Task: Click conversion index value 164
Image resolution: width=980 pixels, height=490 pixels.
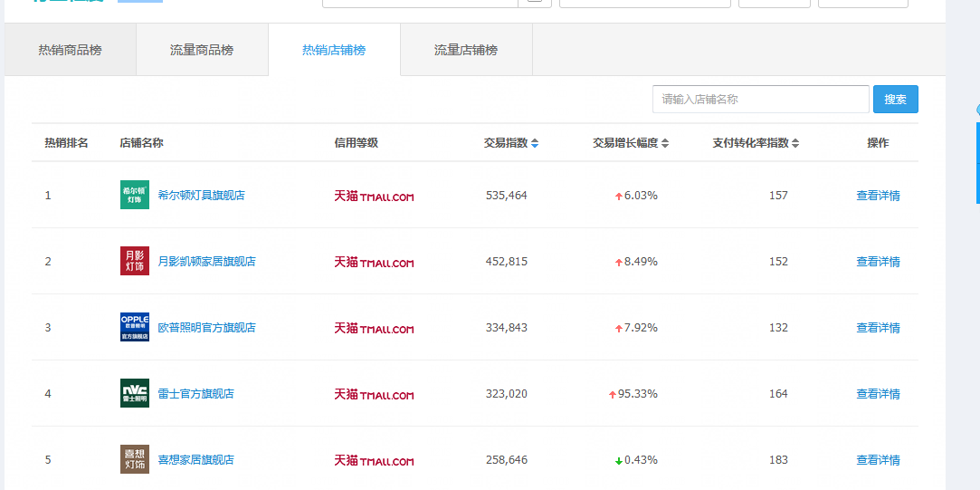Action: coord(778,394)
